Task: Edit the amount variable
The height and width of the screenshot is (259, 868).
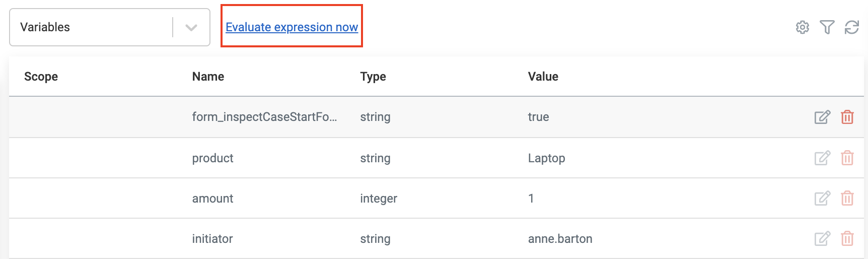Action: (x=822, y=199)
